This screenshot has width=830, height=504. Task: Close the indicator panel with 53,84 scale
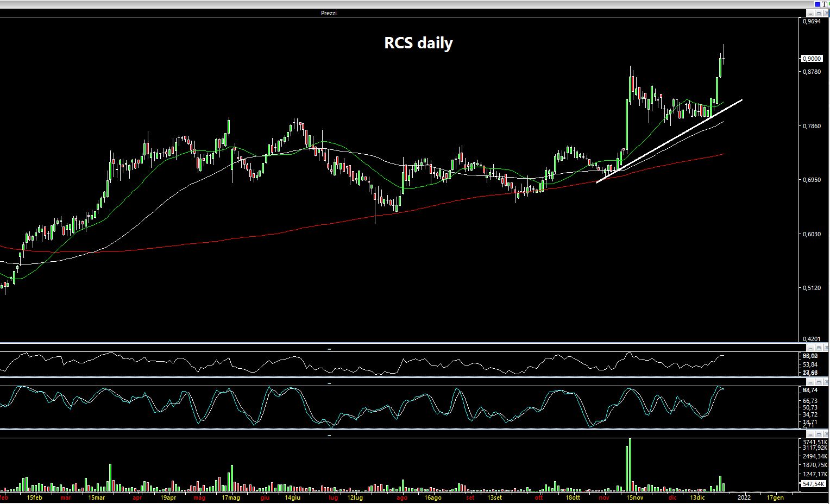pos(825,347)
